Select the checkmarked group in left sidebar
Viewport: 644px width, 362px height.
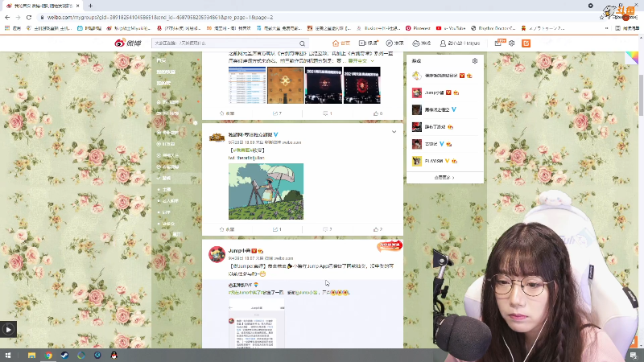tap(163, 178)
